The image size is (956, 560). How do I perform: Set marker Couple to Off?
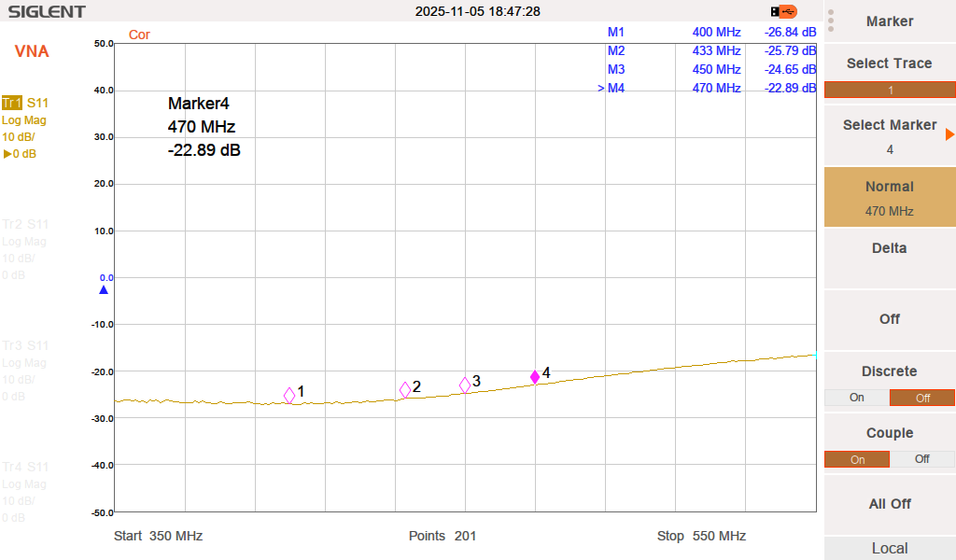click(x=921, y=459)
